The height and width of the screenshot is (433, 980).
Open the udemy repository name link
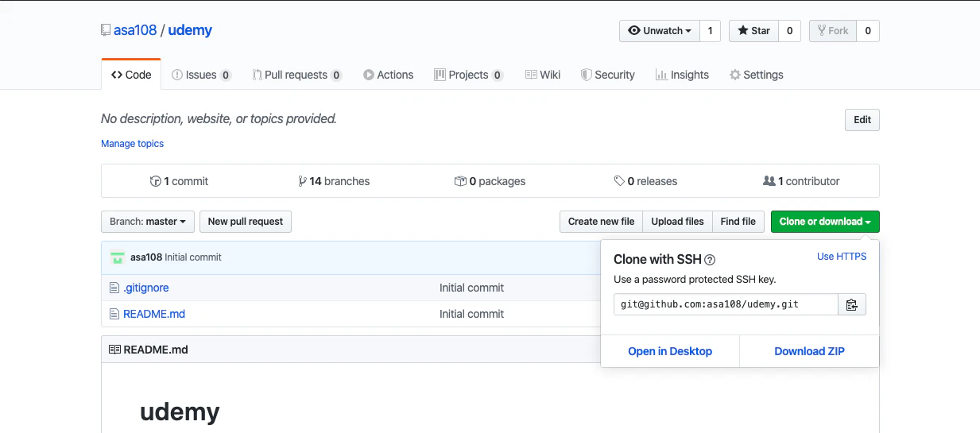coord(190,31)
